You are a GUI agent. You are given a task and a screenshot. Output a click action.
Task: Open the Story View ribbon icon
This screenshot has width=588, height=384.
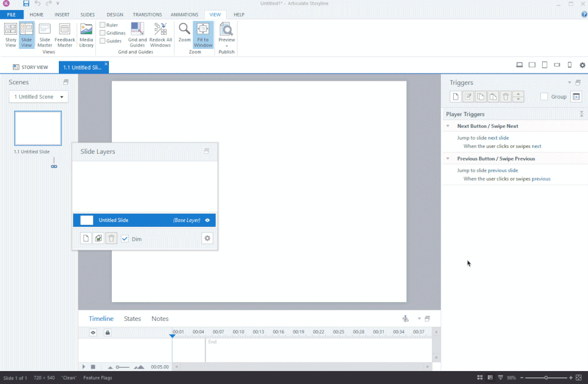(11, 35)
